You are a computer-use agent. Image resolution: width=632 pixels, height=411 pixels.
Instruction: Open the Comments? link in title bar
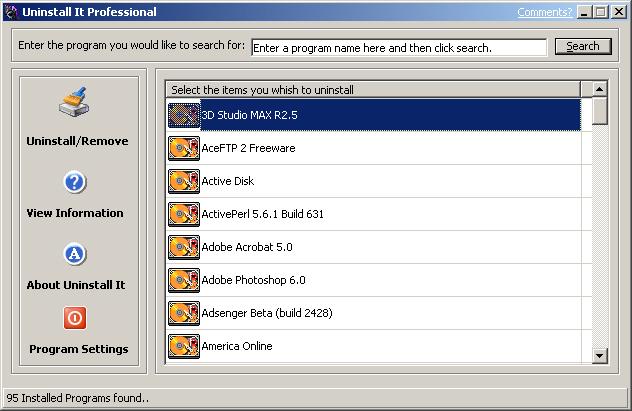[x=544, y=12]
